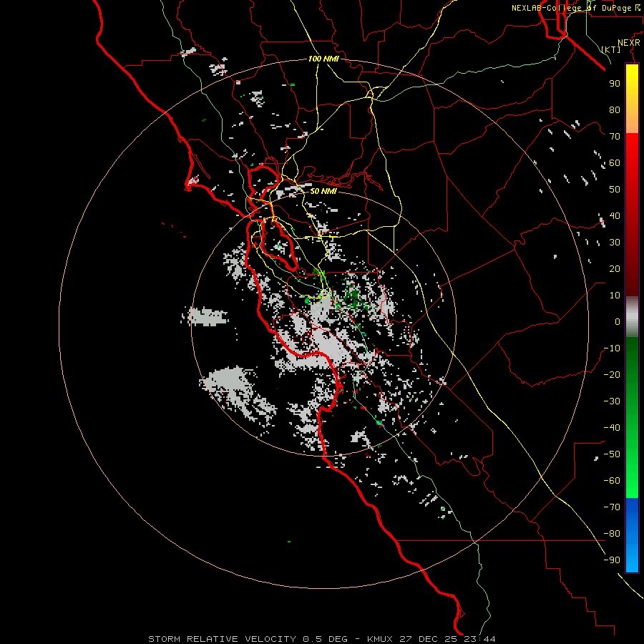Image resolution: width=644 pixels, height=644 pixels.
Task: Click the -70 value on velocity scale
Action: tap(612, 507)
